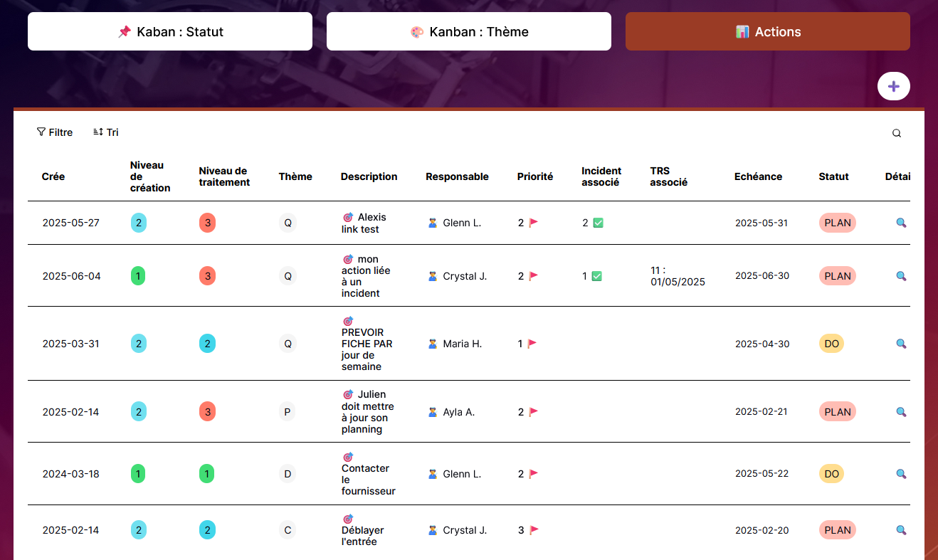This screenshot has width=938, height=560.
Task: Click person icon beside Glenn L. in 2025-05-27 row
Action: click(x=433, y=223)
